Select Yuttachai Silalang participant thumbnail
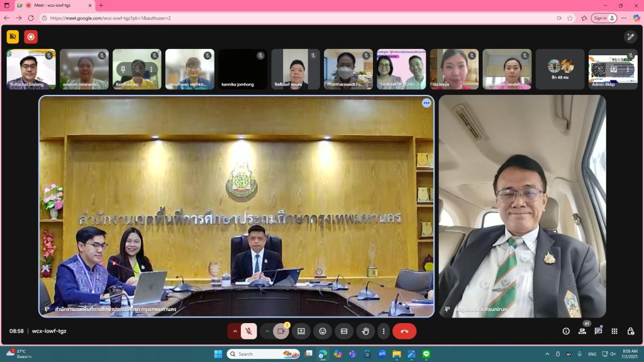 point(31,69)
